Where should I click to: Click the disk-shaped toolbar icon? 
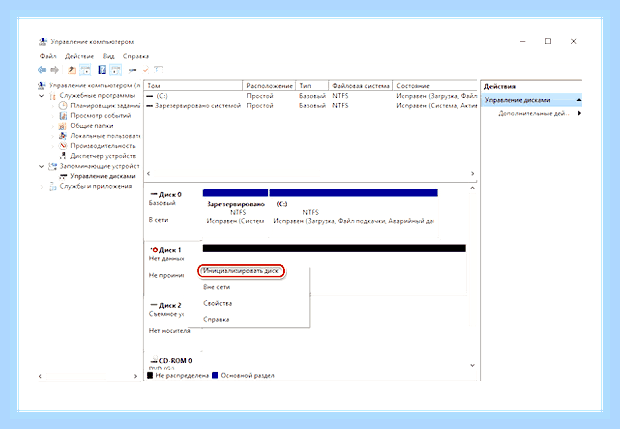(x=132, y=70)
